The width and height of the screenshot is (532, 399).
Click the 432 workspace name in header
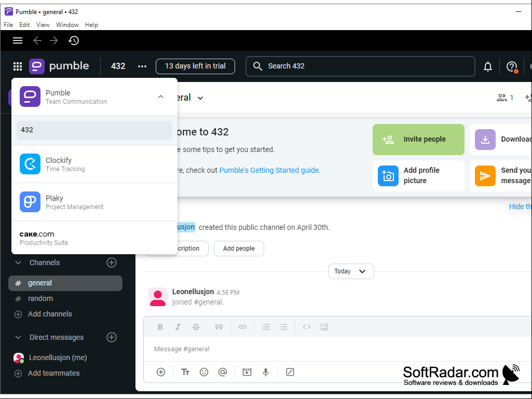(x=118, y=66)
